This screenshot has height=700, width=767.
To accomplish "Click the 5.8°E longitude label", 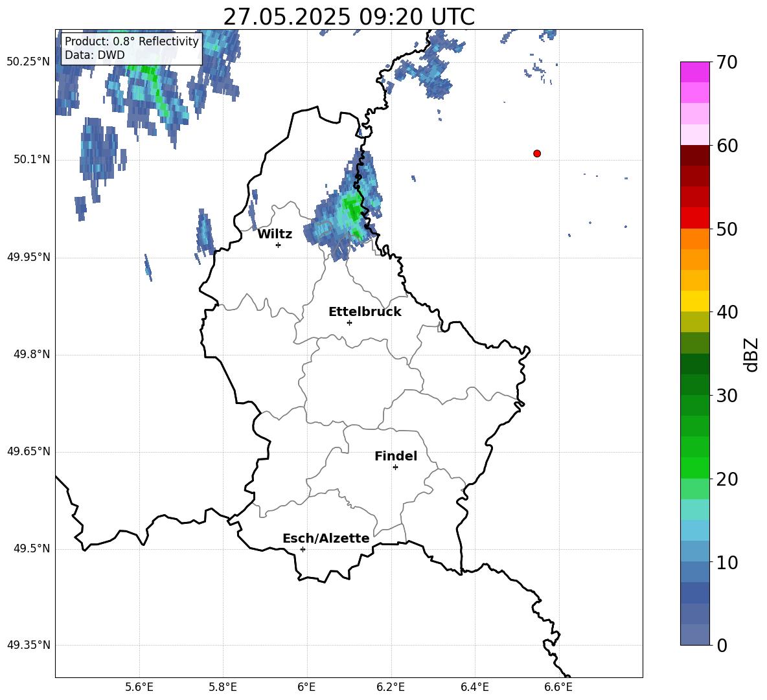I will point(223,687).
